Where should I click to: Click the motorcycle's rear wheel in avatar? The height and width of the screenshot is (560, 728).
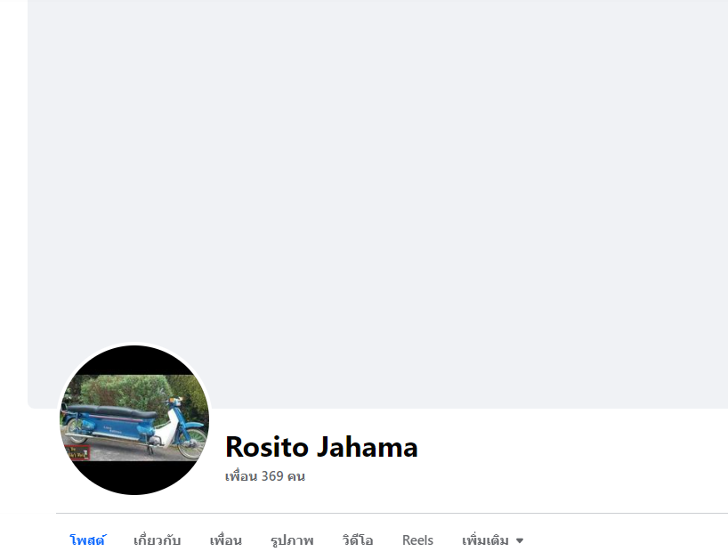pyautogui.click(x=77, y=430)
